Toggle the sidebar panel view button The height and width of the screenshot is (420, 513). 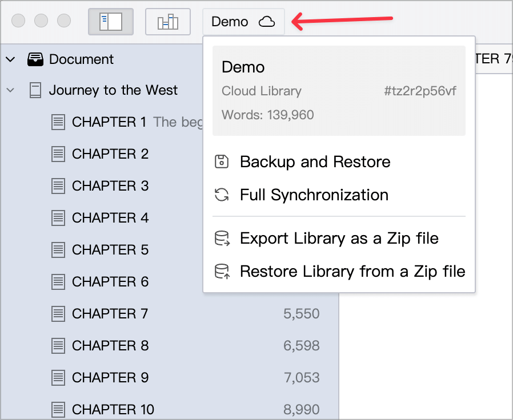pyautogui.click(x=111, y=22)
